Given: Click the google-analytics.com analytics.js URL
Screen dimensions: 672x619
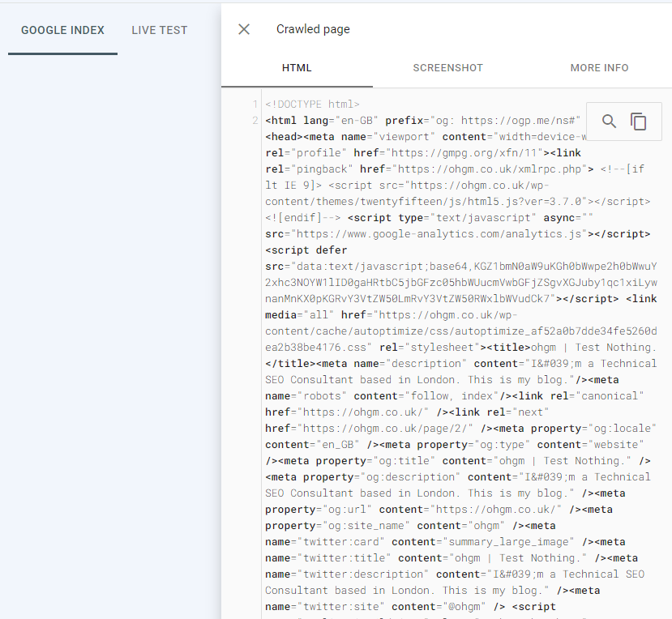Looking at the screenshot, I should (x=439, y=234).
